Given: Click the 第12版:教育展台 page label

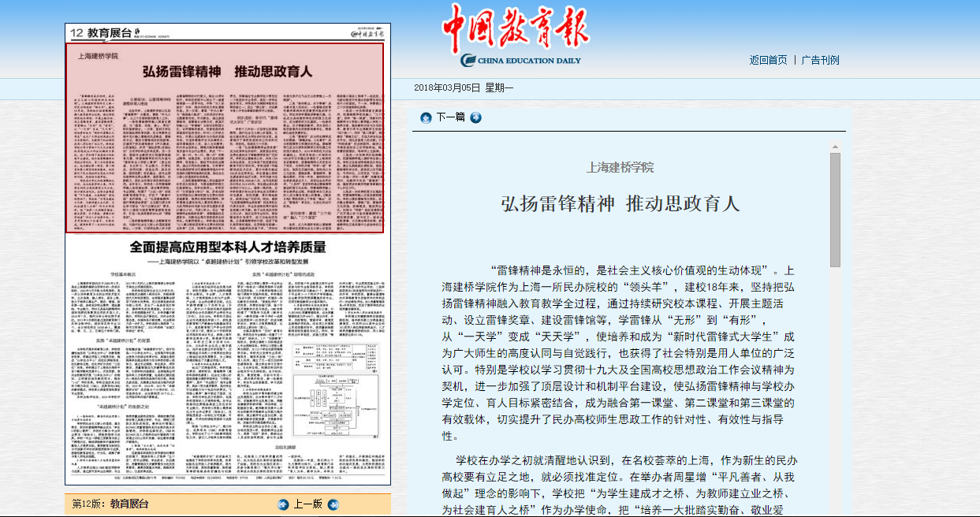Looking at the screenshot, I should (x=110, y=504).
